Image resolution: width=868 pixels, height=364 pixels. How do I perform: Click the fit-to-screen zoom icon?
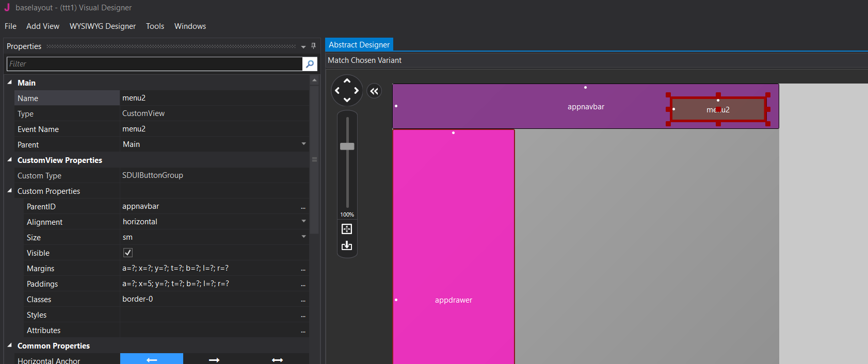pyautogui.click(x=347, y=229)
